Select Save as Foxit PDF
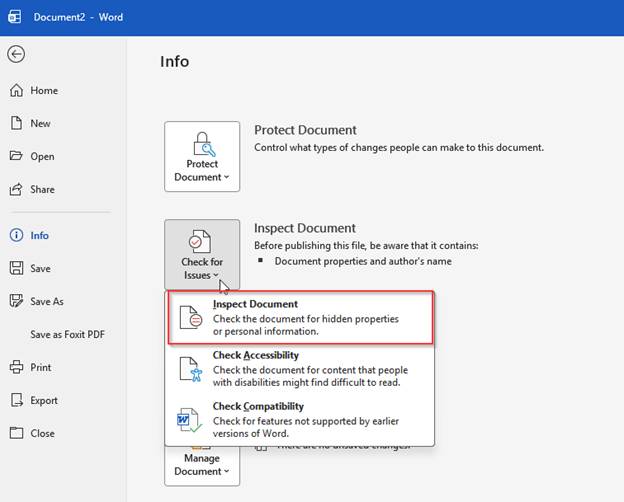The image size is (624, 502). coord(67,334)
